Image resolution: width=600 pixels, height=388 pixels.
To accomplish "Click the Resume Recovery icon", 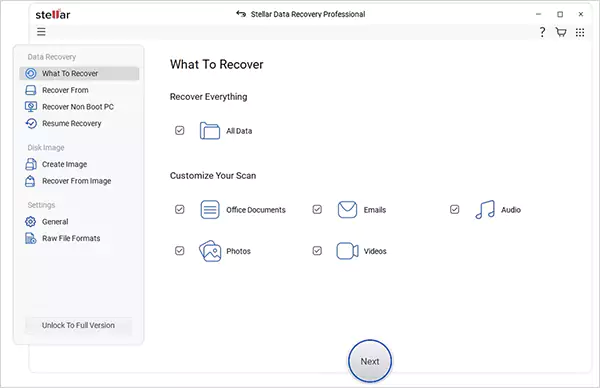I will tap(31, 124).
